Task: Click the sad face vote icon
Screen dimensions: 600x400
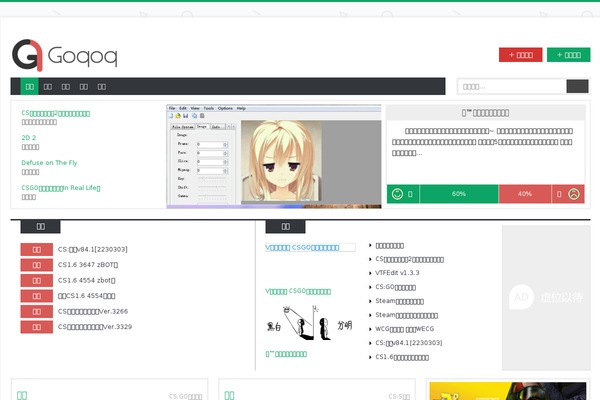Action: click(574, 194)
